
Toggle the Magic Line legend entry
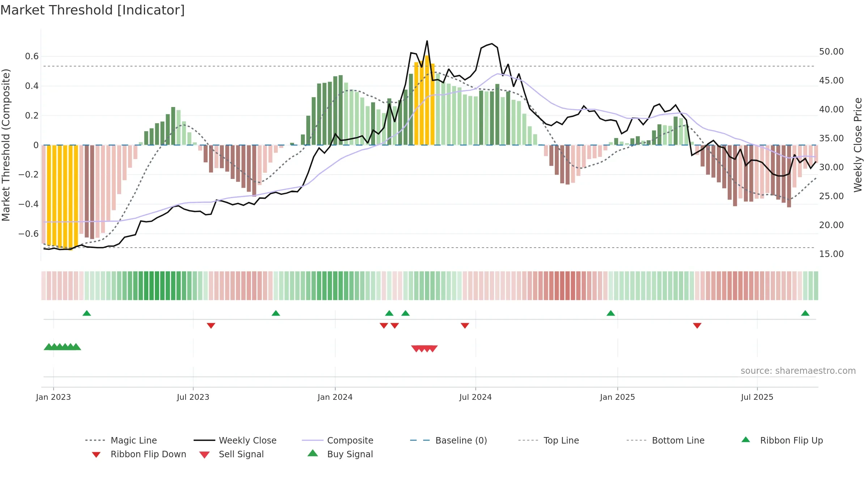tap(121, 440)
